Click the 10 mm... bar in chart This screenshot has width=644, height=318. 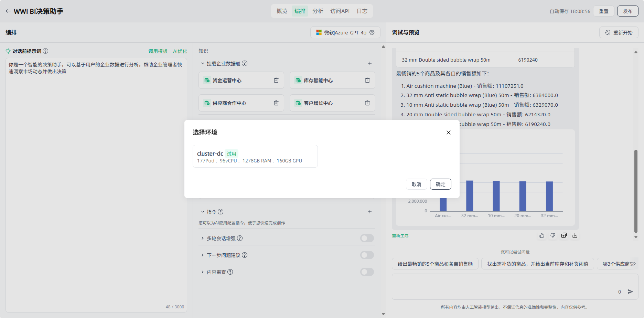pos(496,196)
